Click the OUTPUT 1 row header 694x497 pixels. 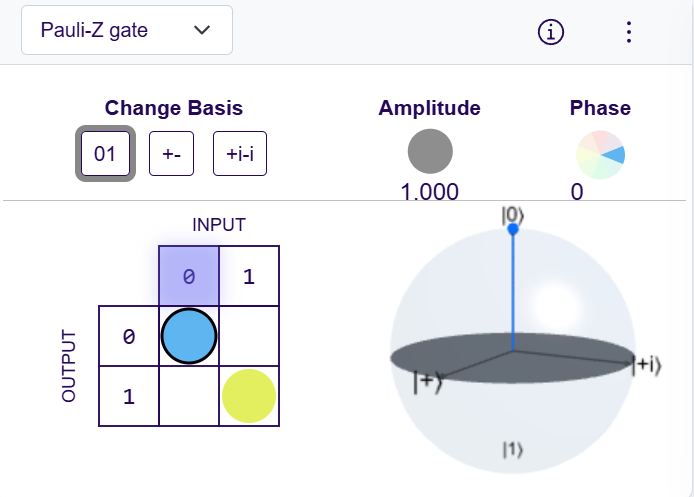point(128,396)
